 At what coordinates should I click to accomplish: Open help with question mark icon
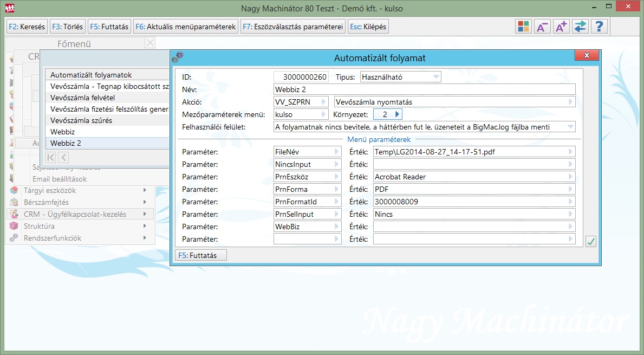[x=599, y=27]
